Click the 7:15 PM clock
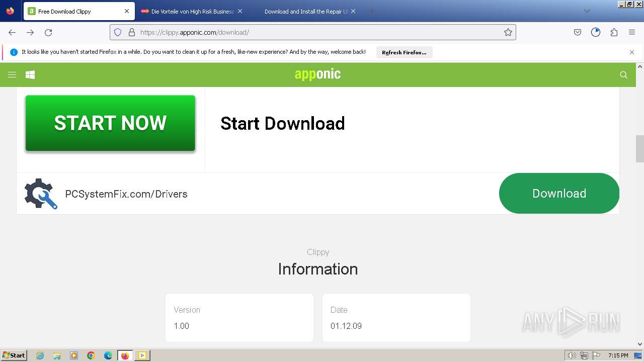Image resolution: width=644 pixels, height=362 pixels. coord(618,355)
